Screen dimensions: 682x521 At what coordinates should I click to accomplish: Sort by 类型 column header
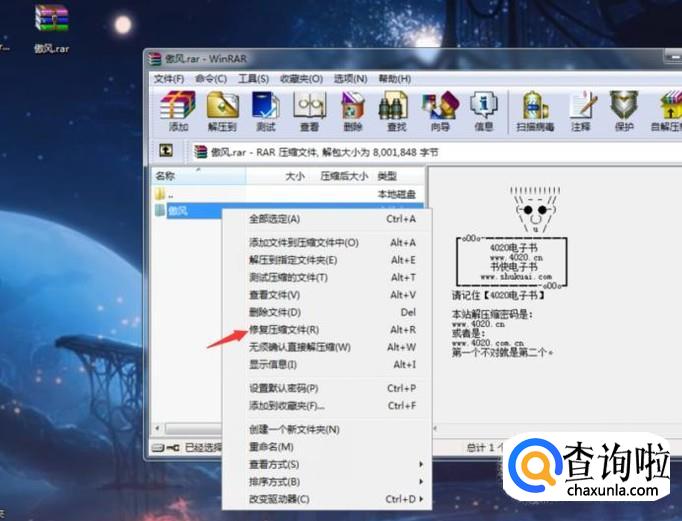tap(400, 176)
